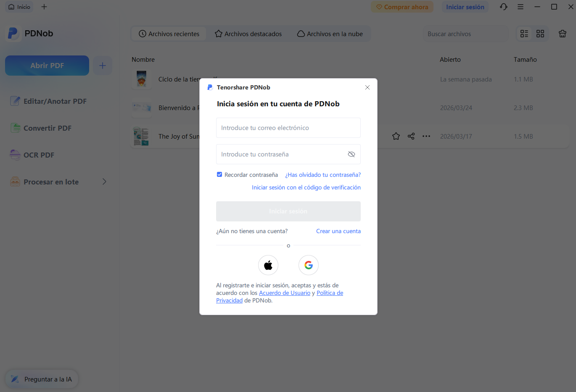
Task: Click the Abrir PDF button
Action: pos(47,66)
